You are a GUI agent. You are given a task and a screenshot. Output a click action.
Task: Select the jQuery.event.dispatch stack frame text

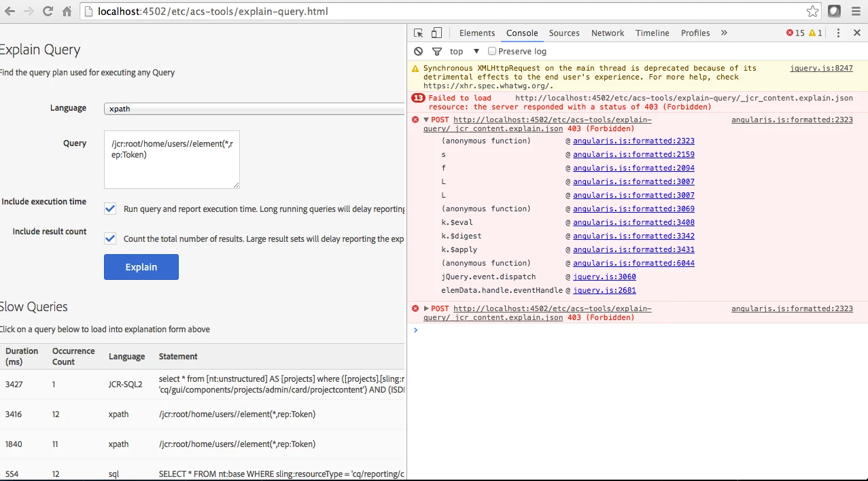(488, 277)
